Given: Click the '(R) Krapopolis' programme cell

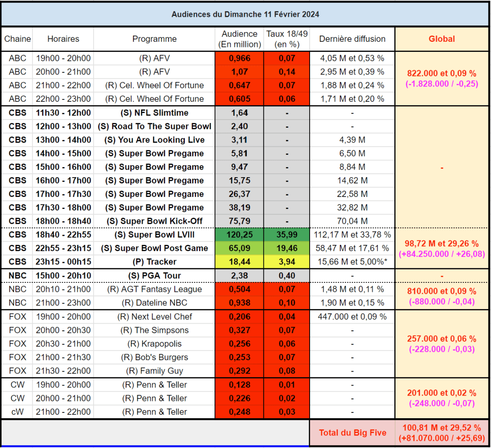Looking at the screenshot, I should tap(155, 344).
